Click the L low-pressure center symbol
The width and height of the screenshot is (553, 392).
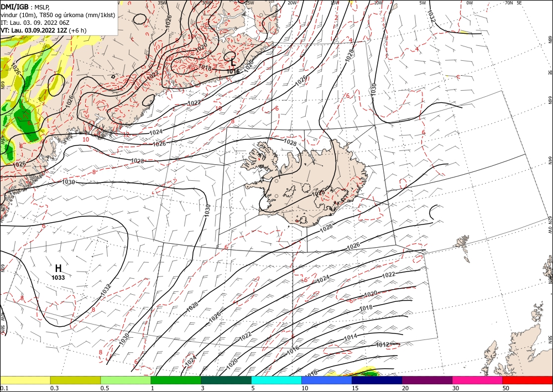coord(233,63)
